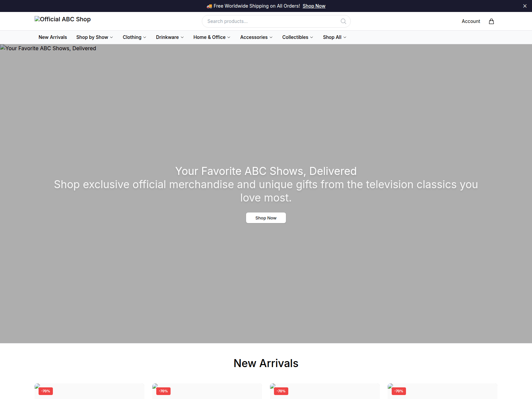Expand the Shop by Show dropdown
Image resolution: width=532 pixels, height=399 pixels.
coord(94,37)
